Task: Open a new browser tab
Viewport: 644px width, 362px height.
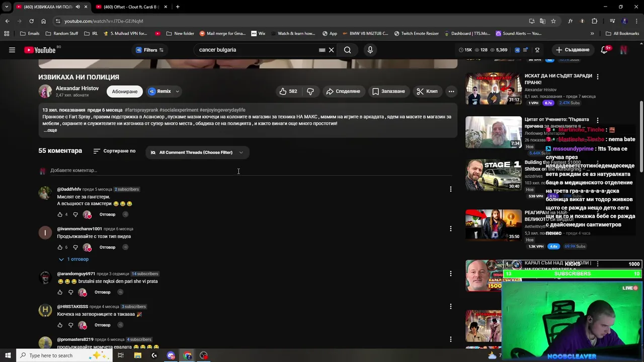Action: coord(178,7)
